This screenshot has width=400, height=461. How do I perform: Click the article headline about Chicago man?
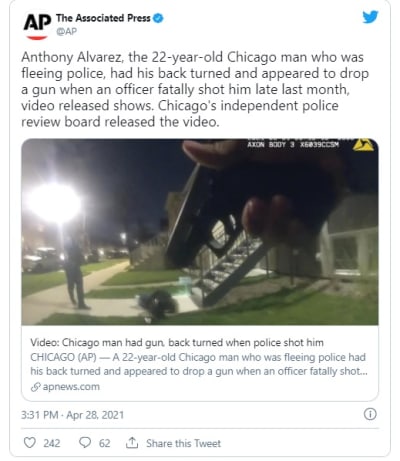click(x=177, y=343)
